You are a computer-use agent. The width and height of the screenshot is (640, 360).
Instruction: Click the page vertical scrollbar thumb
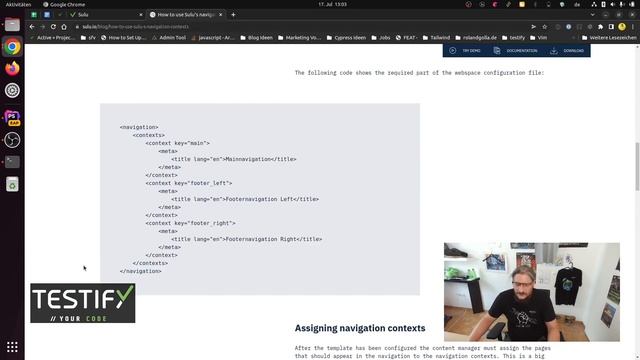pos(637,166)
